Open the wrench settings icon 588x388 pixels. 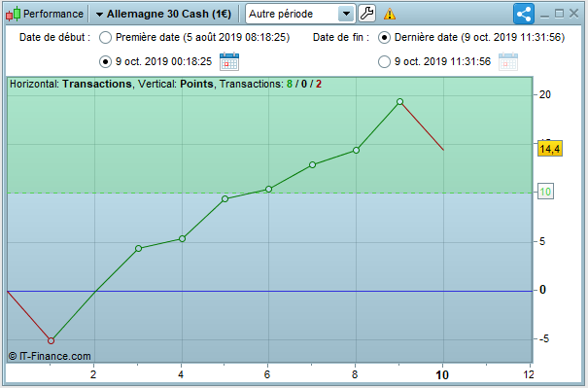(x=366, y=14)
